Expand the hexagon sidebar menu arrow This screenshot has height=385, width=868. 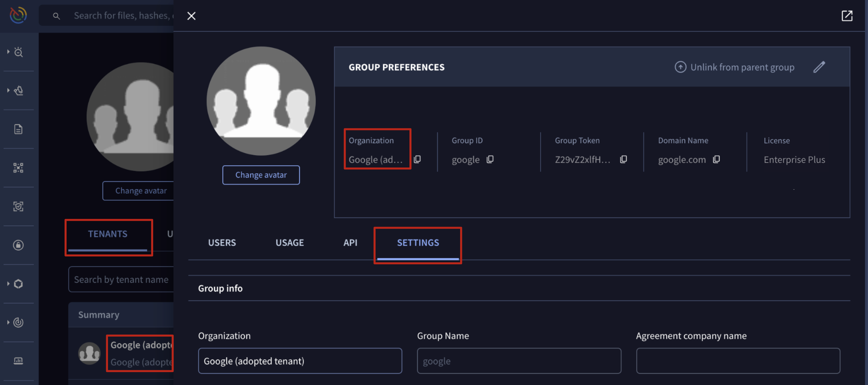pos(8,284)
